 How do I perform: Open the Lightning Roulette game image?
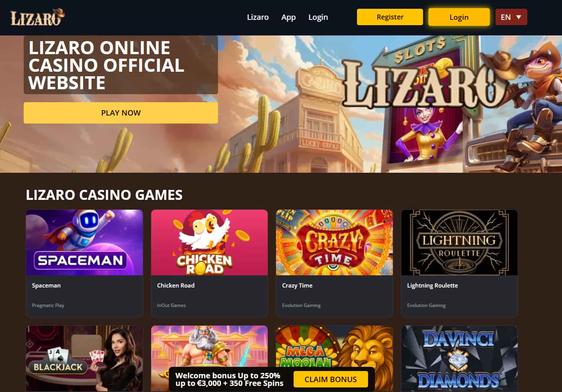(x=459, y=243)
